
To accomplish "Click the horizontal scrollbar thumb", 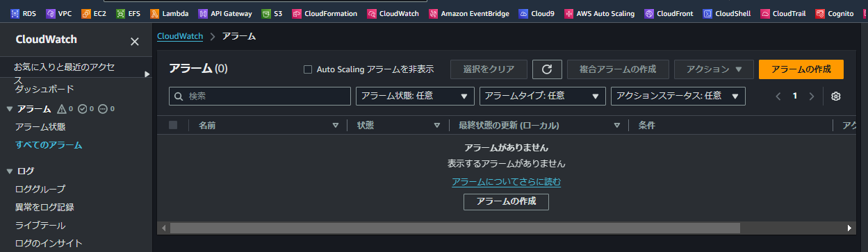I will pos(455,228).
